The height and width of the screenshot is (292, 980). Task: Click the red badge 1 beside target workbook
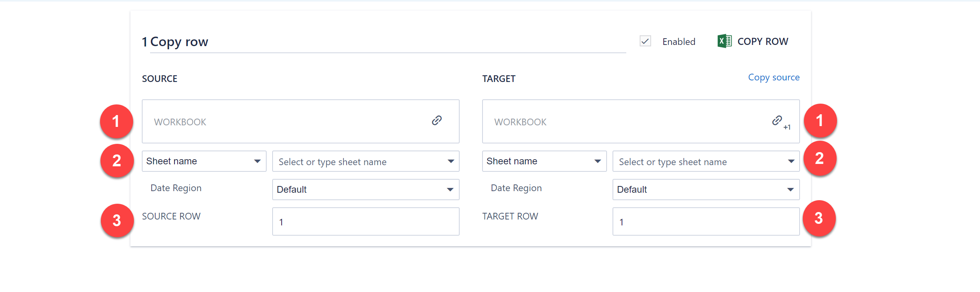[x=820, y=121]
